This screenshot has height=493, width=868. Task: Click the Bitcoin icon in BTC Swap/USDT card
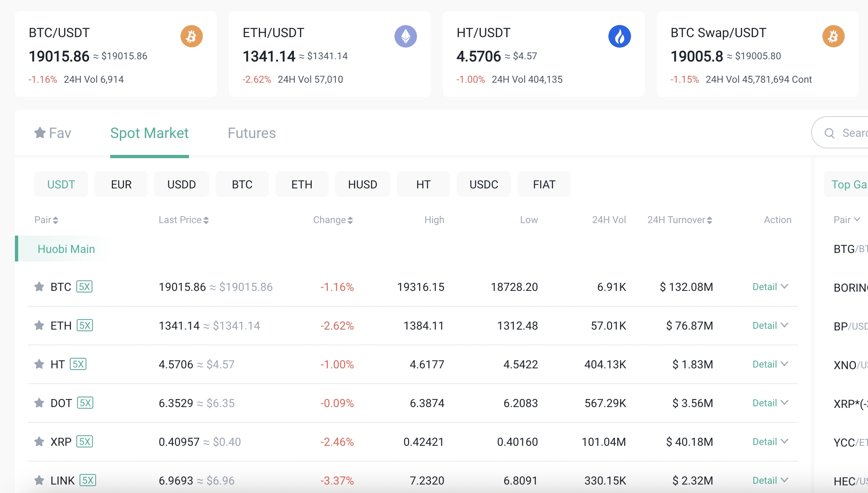(x=833, y=36)
